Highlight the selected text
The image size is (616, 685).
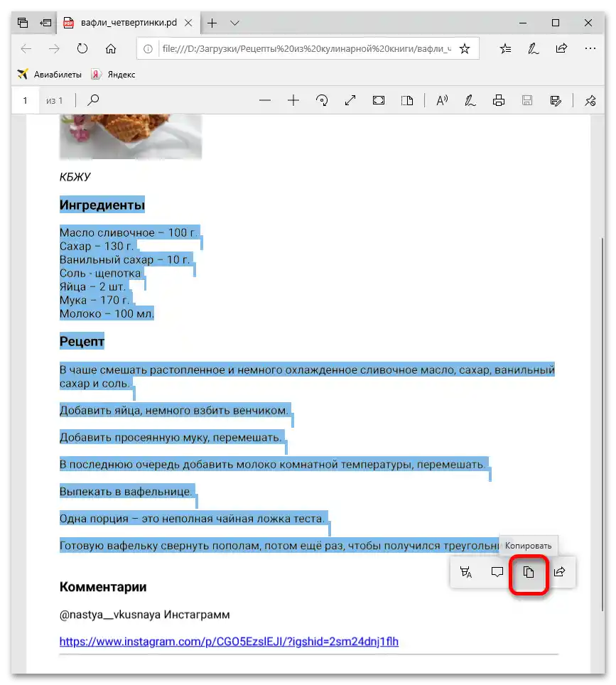466,572
